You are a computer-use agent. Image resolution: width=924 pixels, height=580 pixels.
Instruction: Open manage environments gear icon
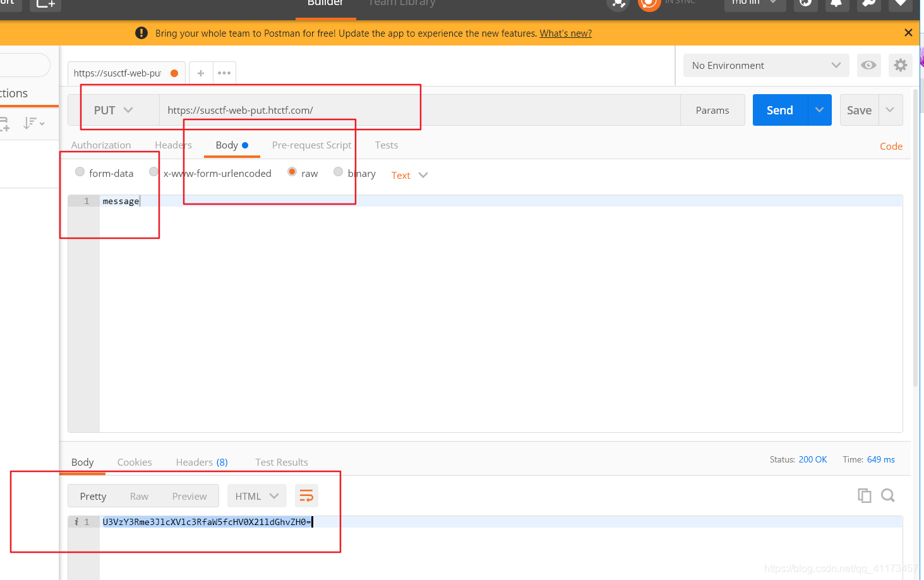pos(901,65)
